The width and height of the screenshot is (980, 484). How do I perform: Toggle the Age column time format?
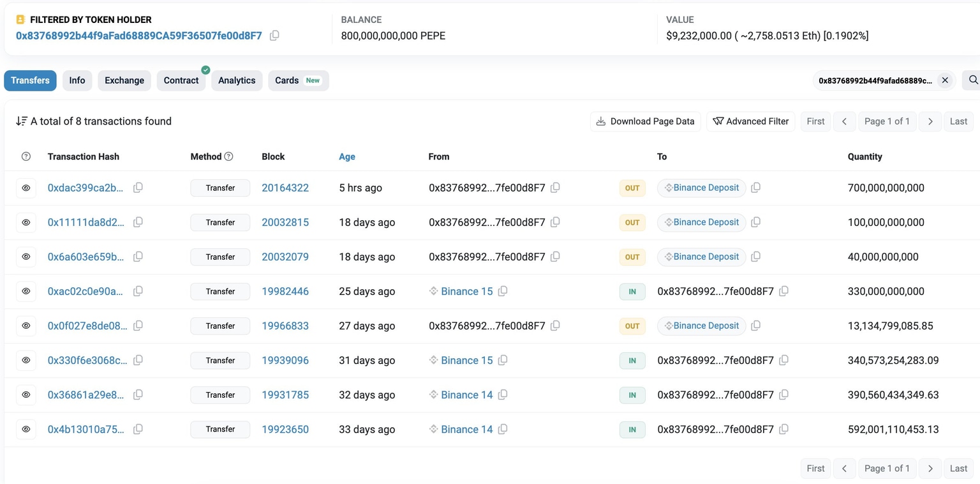347,156
